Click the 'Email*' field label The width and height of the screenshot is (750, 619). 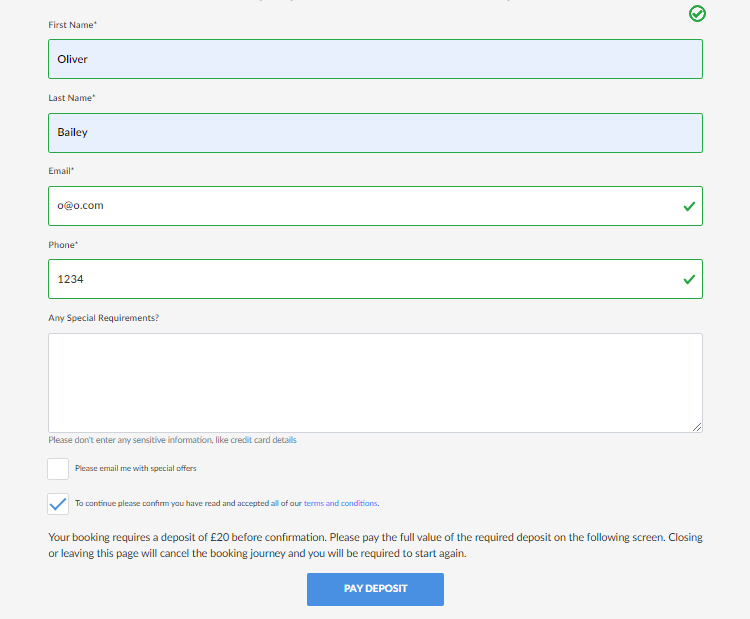[x=62, y=171]
